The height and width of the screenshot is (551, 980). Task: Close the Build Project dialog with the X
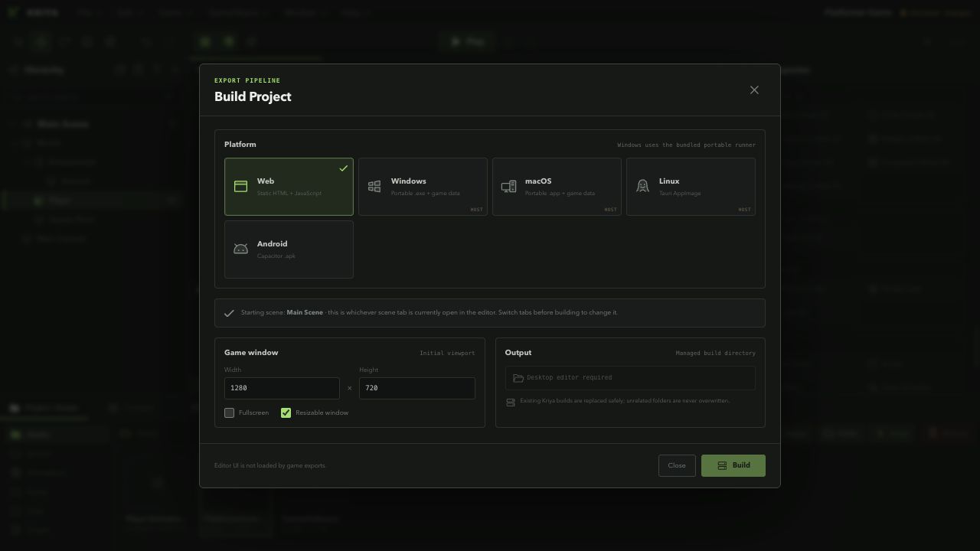(x=754, y=90)
